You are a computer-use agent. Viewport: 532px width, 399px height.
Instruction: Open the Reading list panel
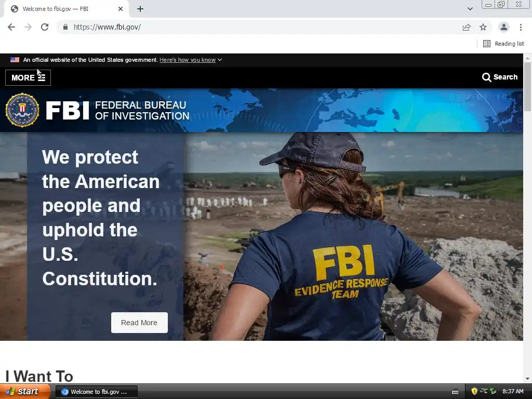(503, 44)
